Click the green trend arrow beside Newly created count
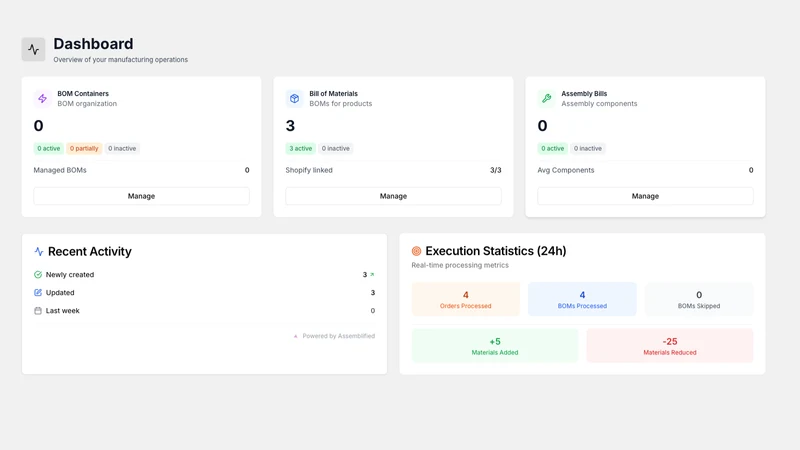The width and height of the screenshot is (800, 450). coord(372,274)
